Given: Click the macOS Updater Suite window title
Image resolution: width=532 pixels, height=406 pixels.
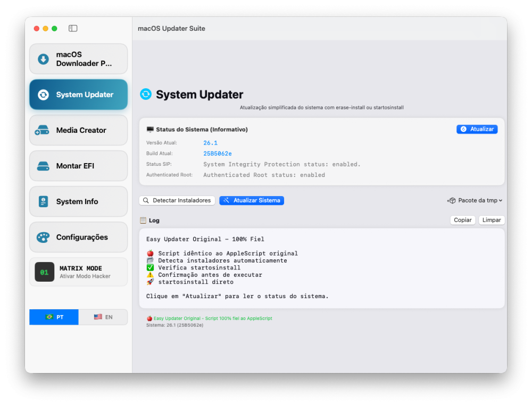Looking at the screenshot, I should tap(171, 29).
